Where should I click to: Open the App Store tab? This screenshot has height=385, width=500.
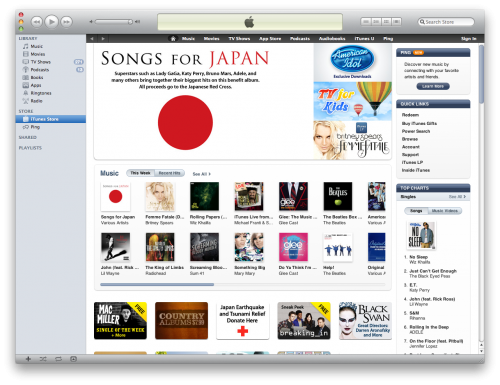270,39
